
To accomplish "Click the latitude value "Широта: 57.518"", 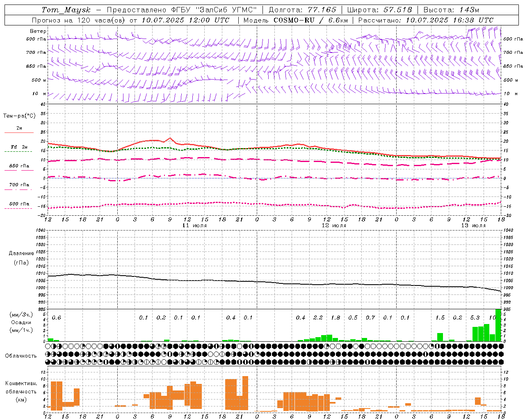I will (379, 10).
